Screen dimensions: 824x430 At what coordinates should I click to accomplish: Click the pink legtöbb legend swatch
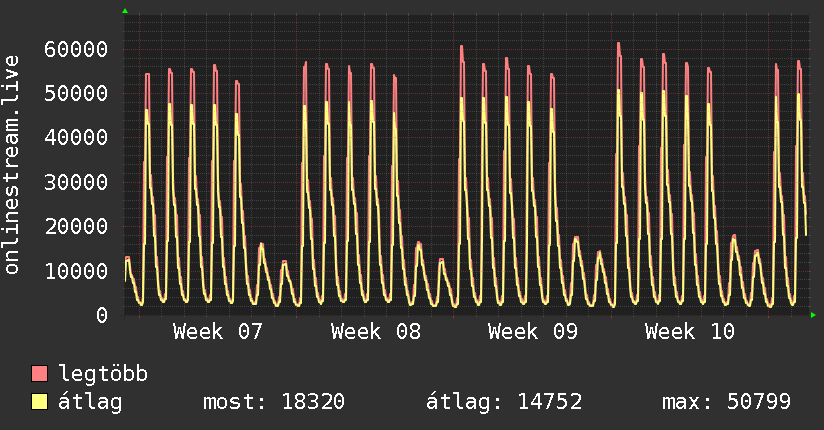click(39, 374)
